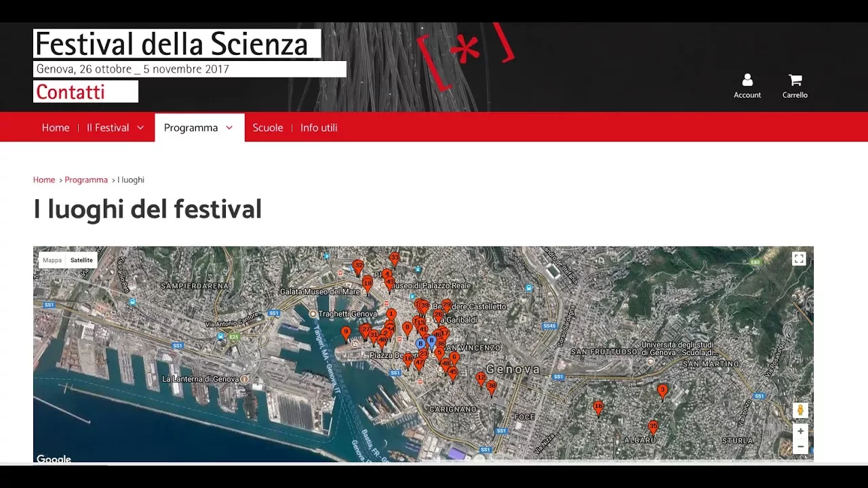Select map marker number 6
Screen dimensions: 868x488
tap(454, 359)
